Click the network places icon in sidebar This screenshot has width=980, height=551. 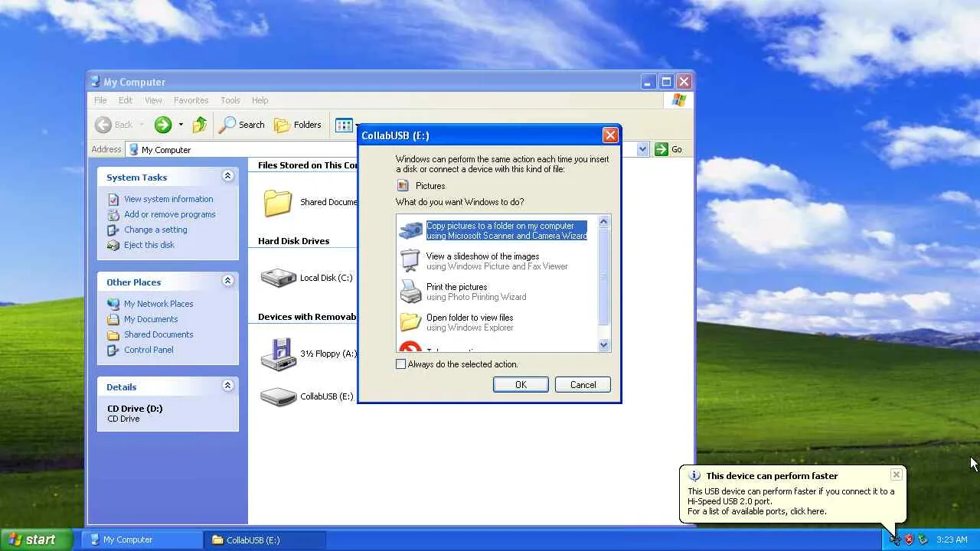point(113,304)
